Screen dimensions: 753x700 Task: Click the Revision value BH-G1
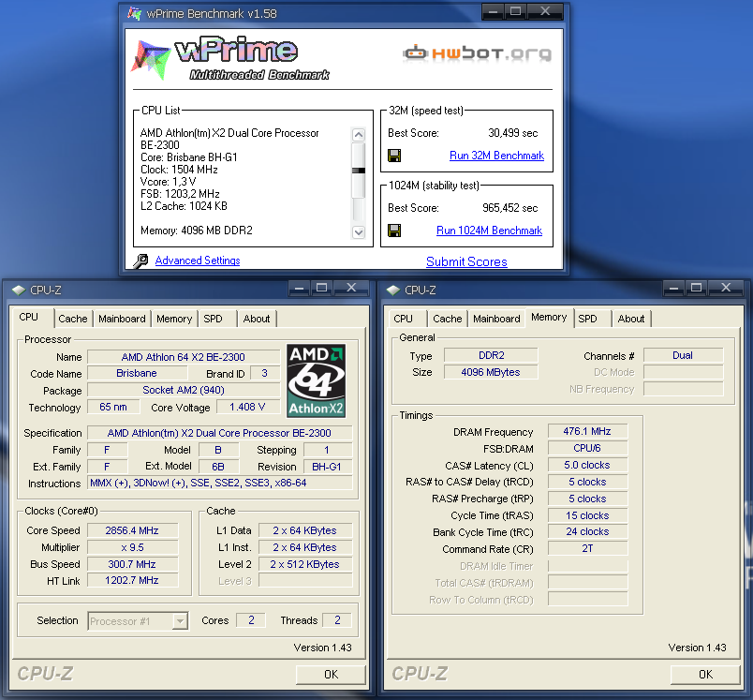pyautogui.click(x=327, y=467)
